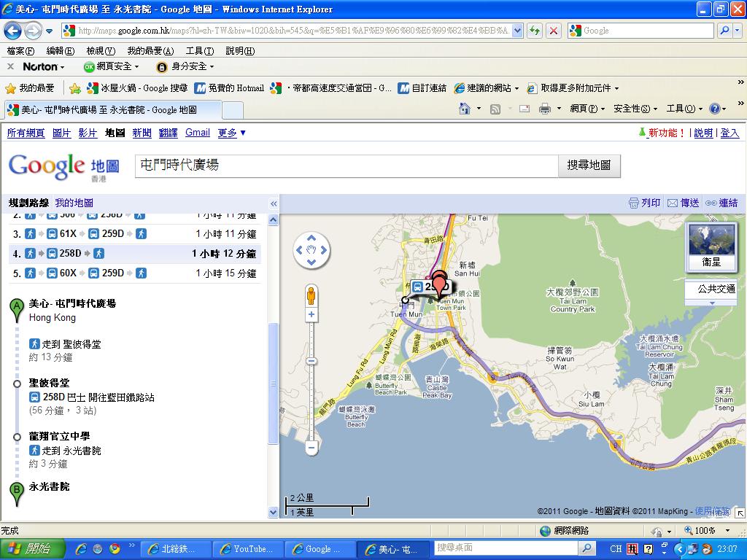
Task: Expand the 身分安全 dropdown
Action: (x=212, y=66)
